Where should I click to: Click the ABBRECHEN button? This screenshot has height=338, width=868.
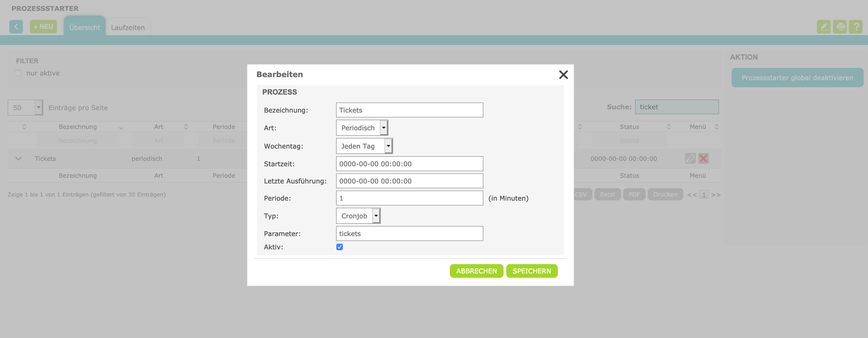click(x=476, y=271)
